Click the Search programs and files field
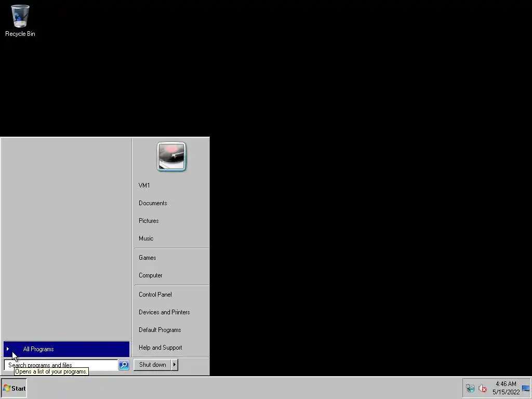 [61, 365]
